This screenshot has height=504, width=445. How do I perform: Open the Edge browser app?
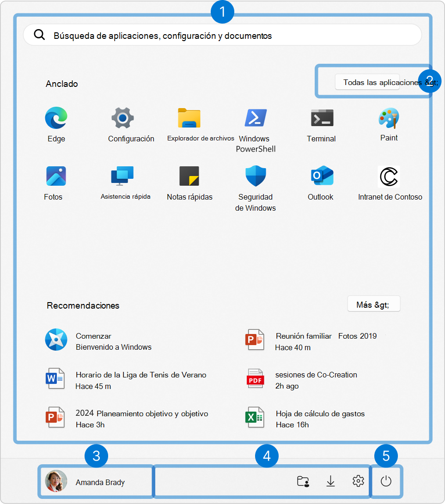coord(56,118)
